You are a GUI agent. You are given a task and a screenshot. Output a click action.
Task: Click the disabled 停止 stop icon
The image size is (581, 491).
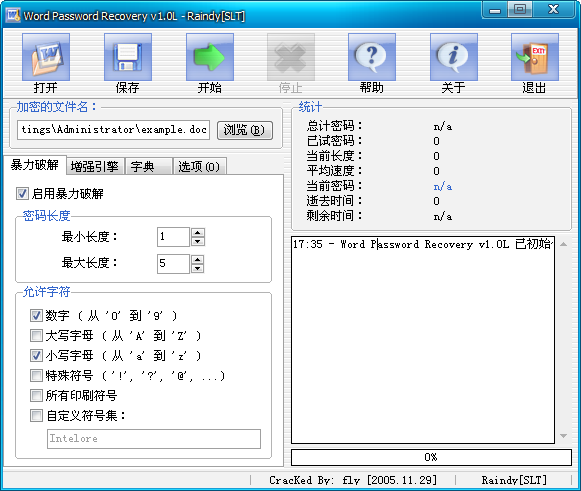pos(291,57)
